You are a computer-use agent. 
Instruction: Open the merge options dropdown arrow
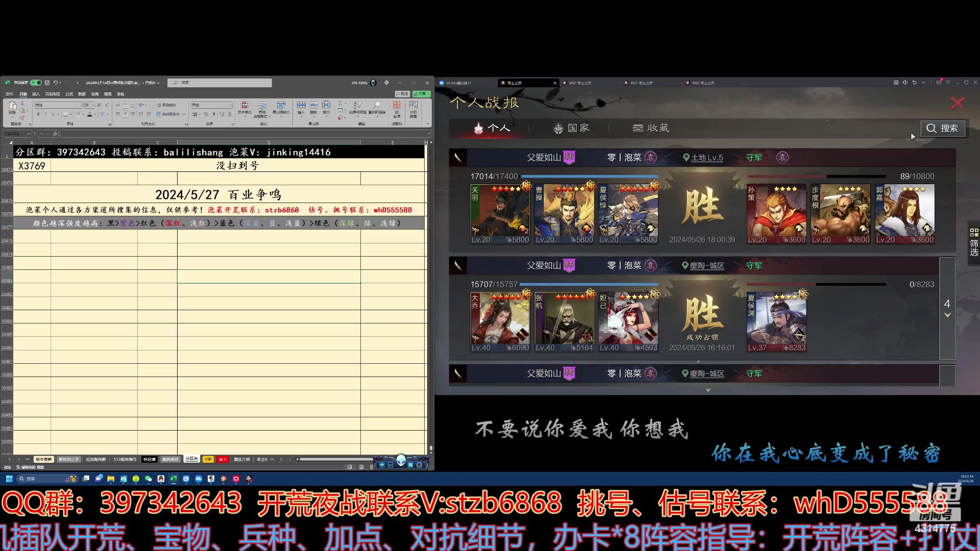(184, 114)
